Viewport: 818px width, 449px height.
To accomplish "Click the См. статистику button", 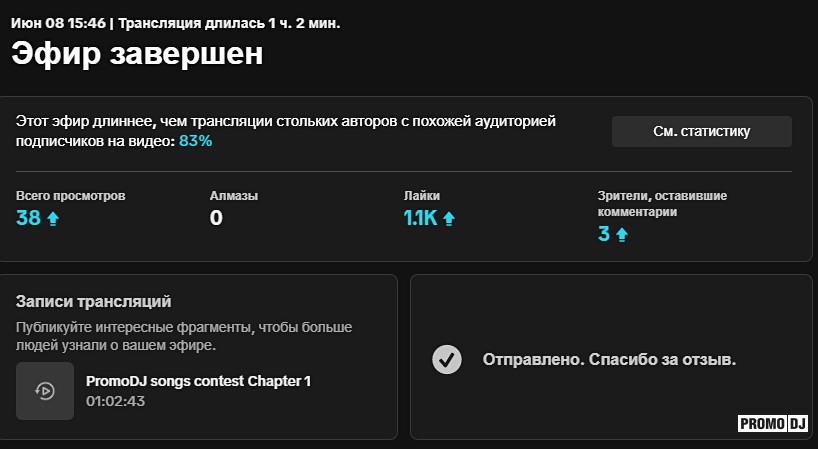I will click(x=701, y=131).
